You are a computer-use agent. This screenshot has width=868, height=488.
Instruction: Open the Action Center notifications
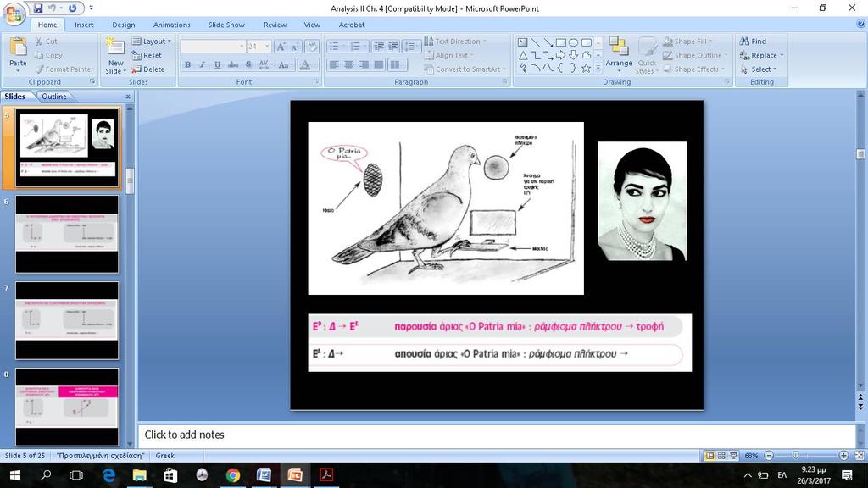(847, 475)
